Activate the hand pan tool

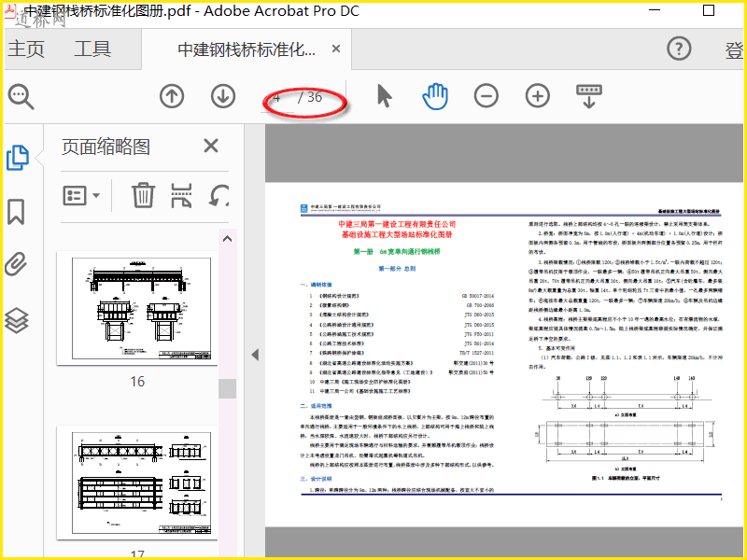tap(435, 96)
